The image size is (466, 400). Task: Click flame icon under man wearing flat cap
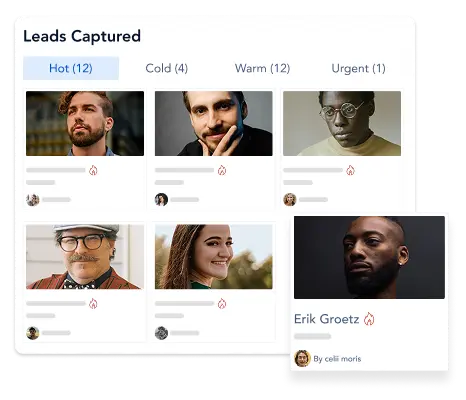(x=93, y=304)
